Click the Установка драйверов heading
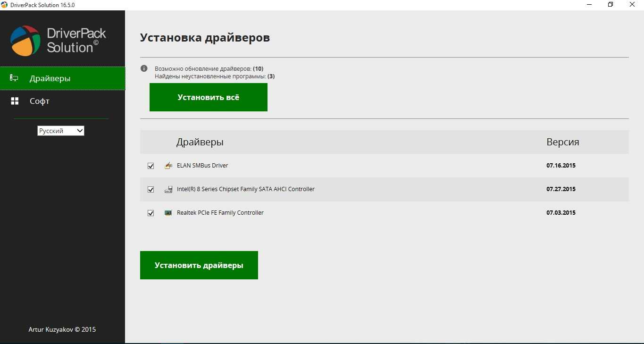 click(x=205, y=38)
